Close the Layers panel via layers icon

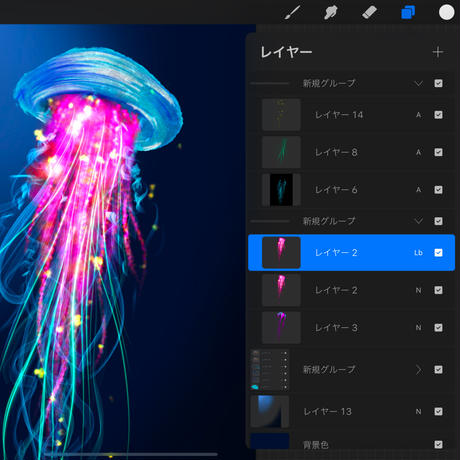(408, 13)
